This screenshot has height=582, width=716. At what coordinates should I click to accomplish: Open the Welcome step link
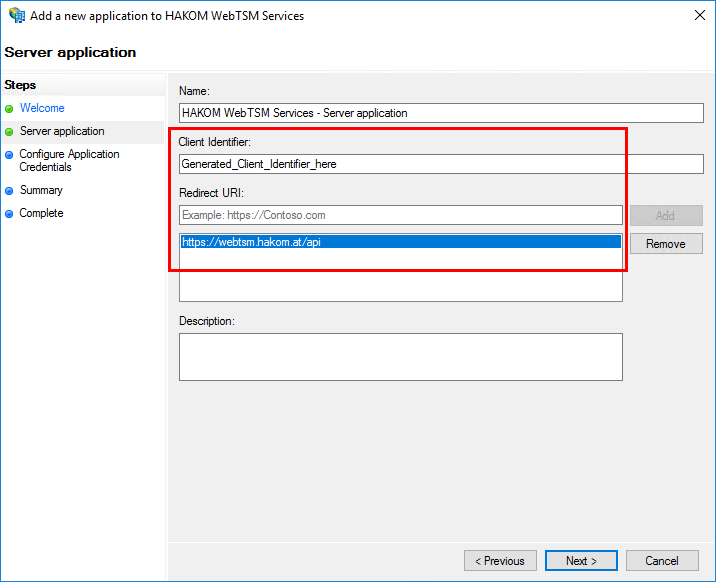click(42, 108)
